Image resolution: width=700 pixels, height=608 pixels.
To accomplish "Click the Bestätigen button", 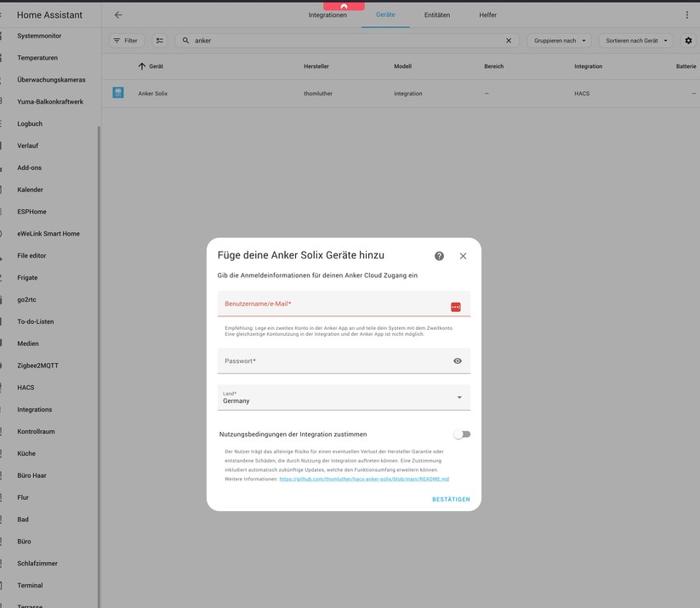I will point(451,499).
